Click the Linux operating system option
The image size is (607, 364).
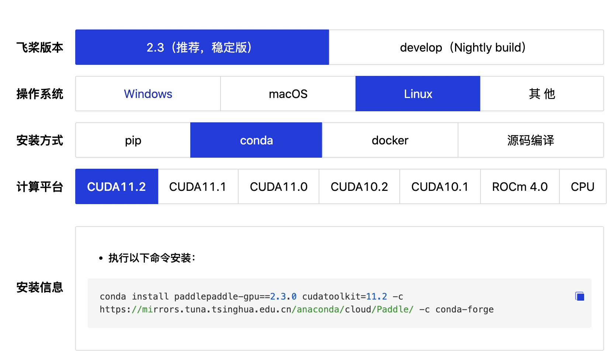coord(417,94)
